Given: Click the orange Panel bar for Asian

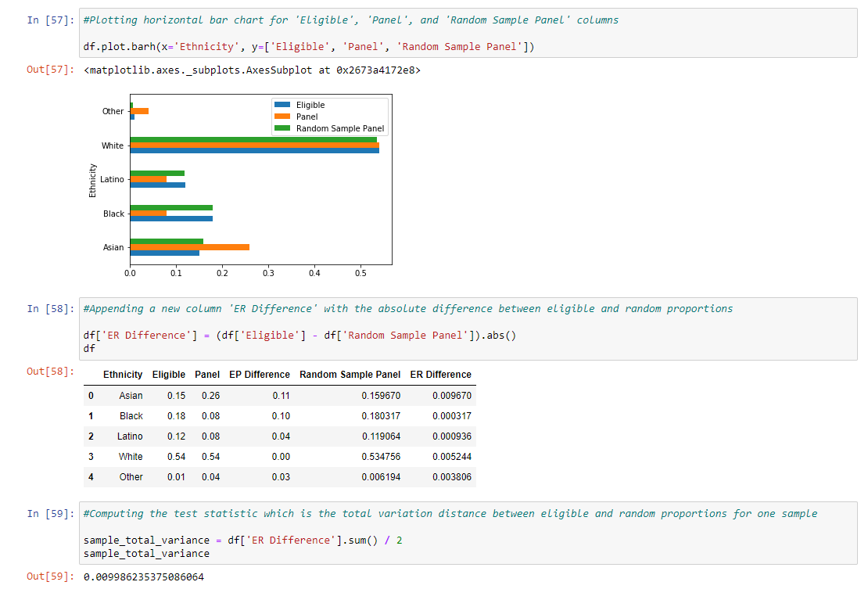Looking at the screenshot, I should pos(189,247).
